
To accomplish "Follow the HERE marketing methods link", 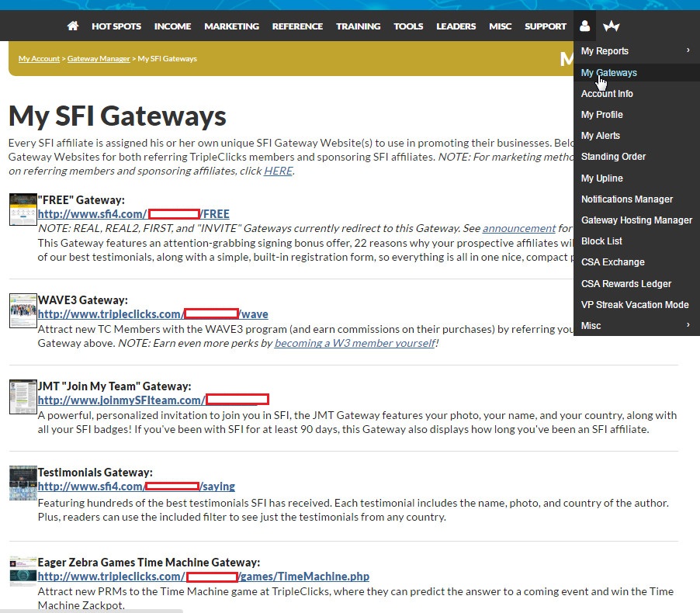I will pos(278,171).
